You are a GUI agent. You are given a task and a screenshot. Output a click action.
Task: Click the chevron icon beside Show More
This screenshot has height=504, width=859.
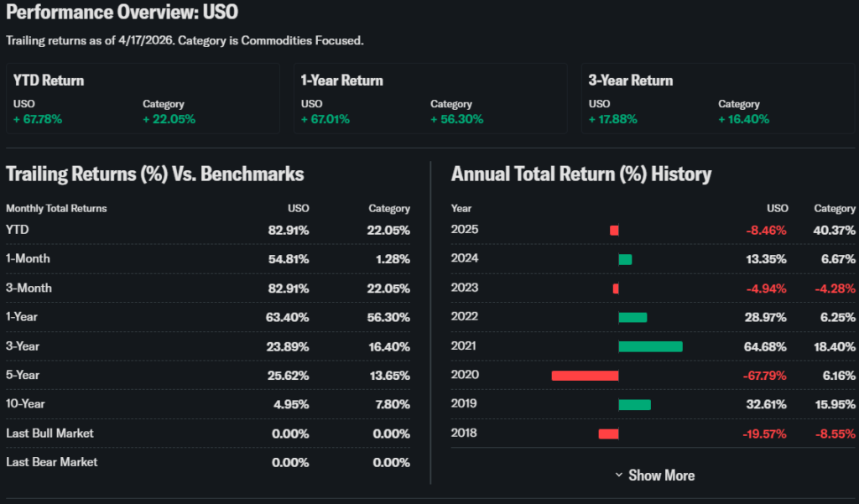click(x=619, y=475)
